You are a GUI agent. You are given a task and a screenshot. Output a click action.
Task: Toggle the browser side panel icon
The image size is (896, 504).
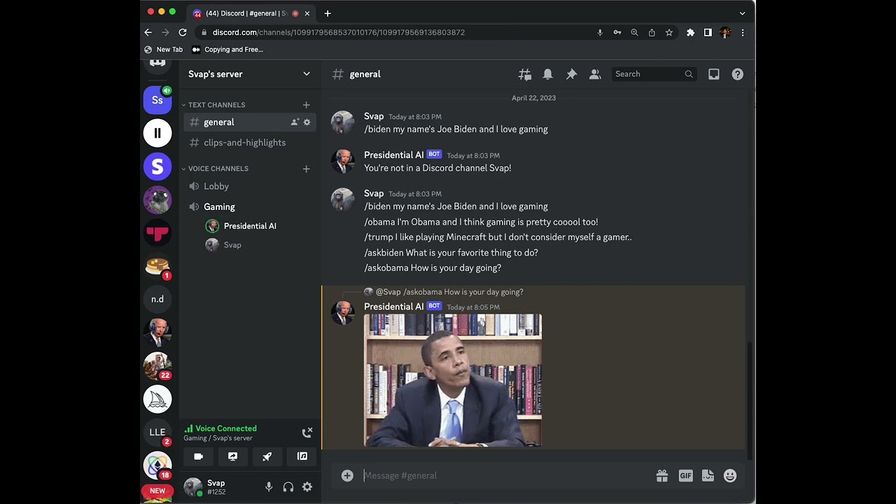tap(707, 33)
